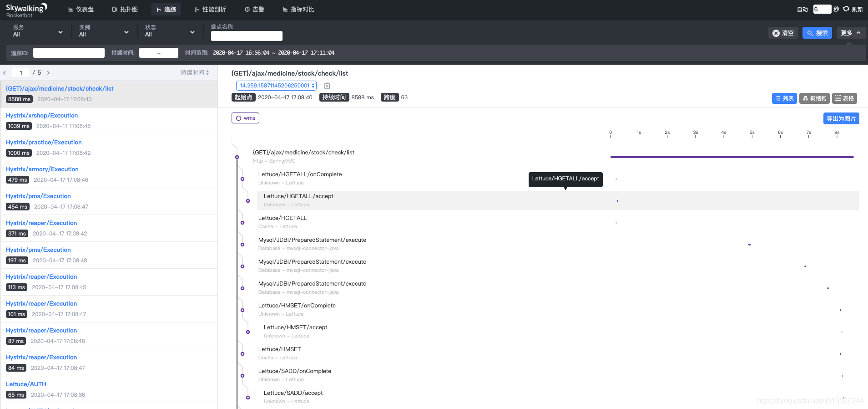Image resolution: width=868 pixels, height=409 pixels.
Task: Select the Lettuce/HGETALL/accept span row
Action: [x=558, y=200]
